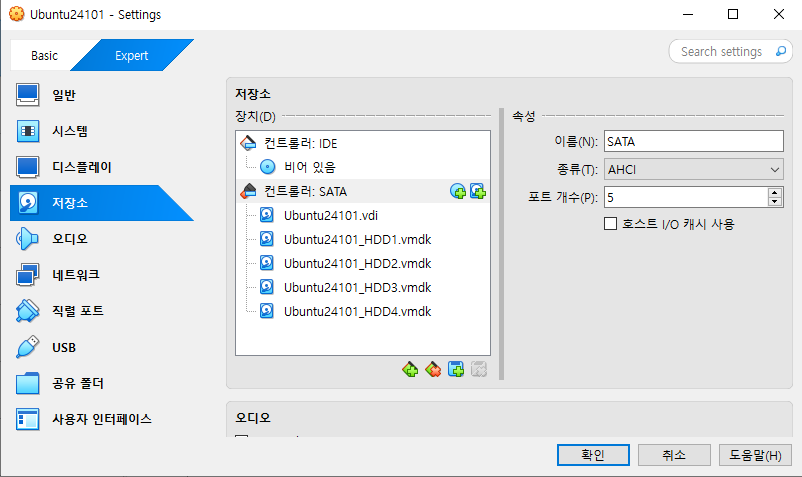Click the 이름(N) SATA name field
This screenshot has height=477, width=802.
(694, 141)
